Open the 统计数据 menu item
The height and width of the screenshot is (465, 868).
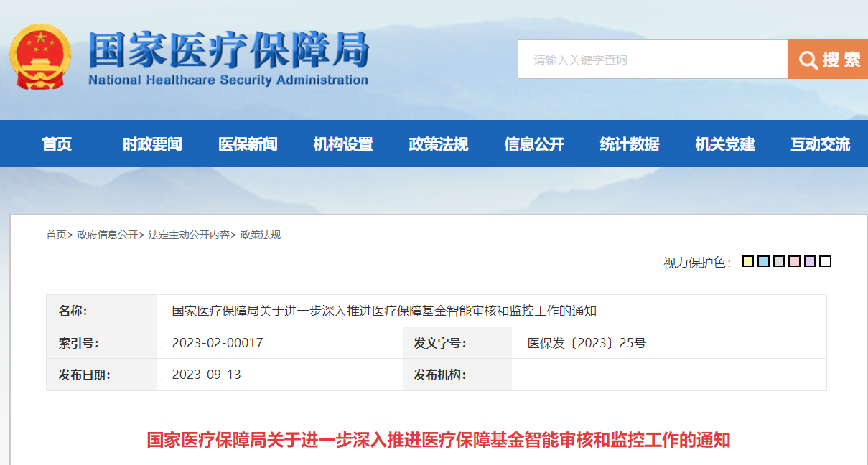coord(630,144)
